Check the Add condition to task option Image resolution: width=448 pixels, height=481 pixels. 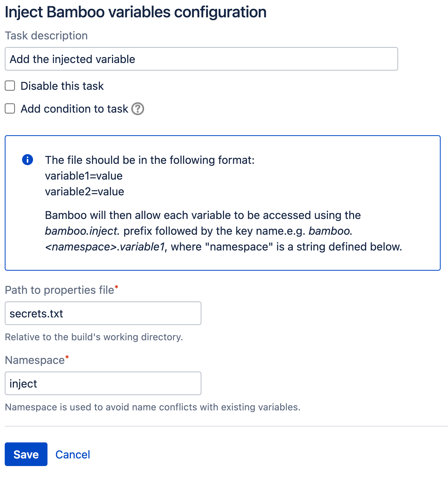[x=10, y=109]
